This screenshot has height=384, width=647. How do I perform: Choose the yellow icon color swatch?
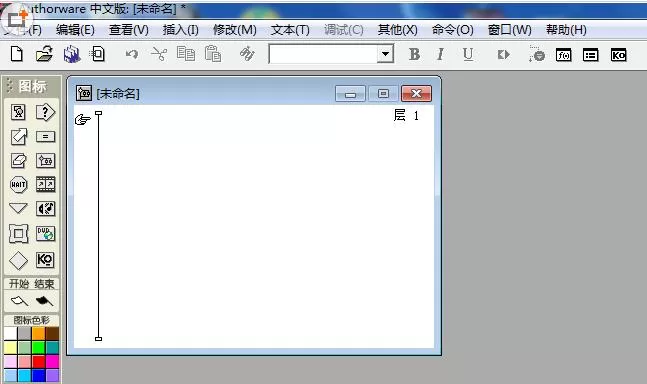(10, 348)
